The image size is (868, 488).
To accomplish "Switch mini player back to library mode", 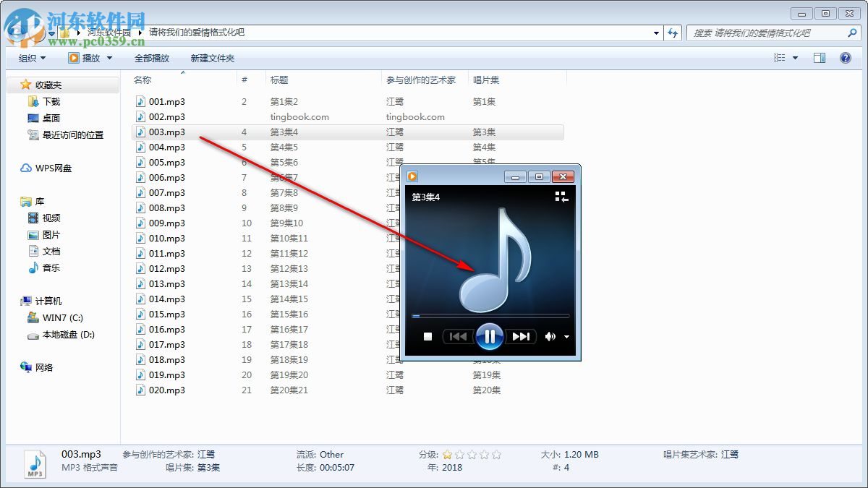I will (x=561, y=195).
